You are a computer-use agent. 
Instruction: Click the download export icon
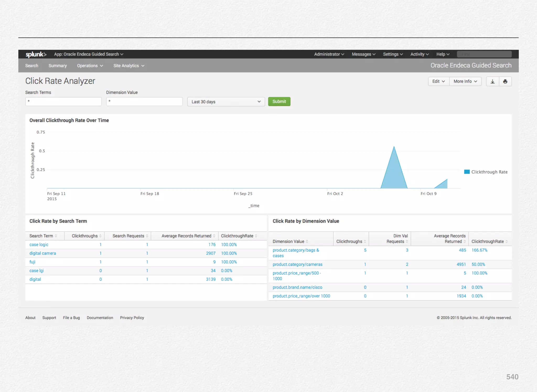(x=492, y=81)
